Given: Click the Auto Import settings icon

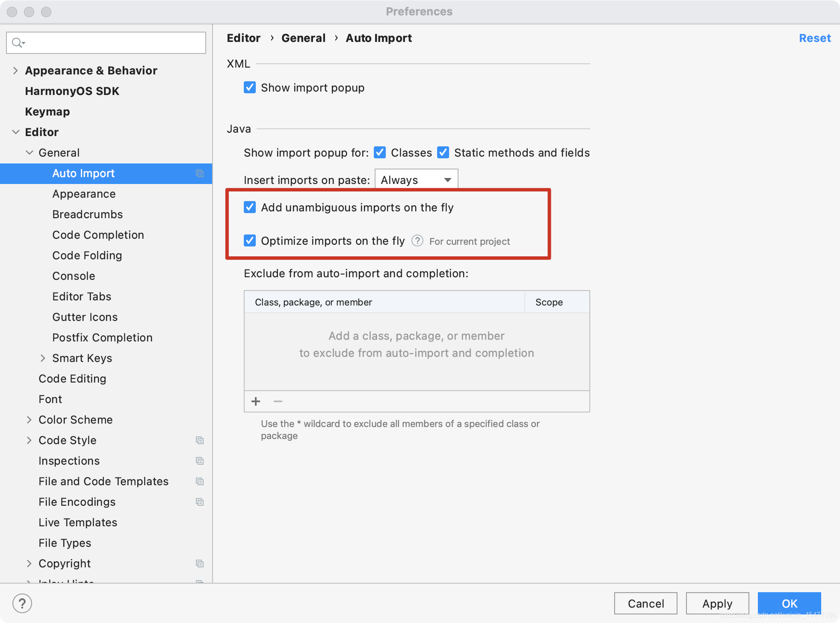Looking at the screenshot, I should [201, 173].
